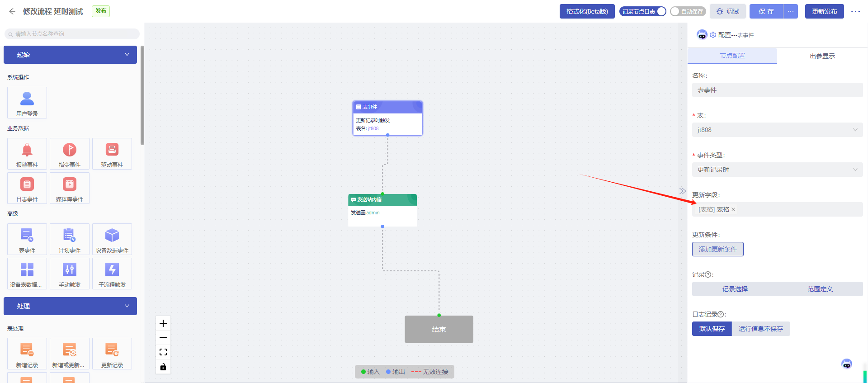Viewport: 868px width, 383px height.
Task: Click the robot assistant icon bottom right
Action: tap(847, 364)
